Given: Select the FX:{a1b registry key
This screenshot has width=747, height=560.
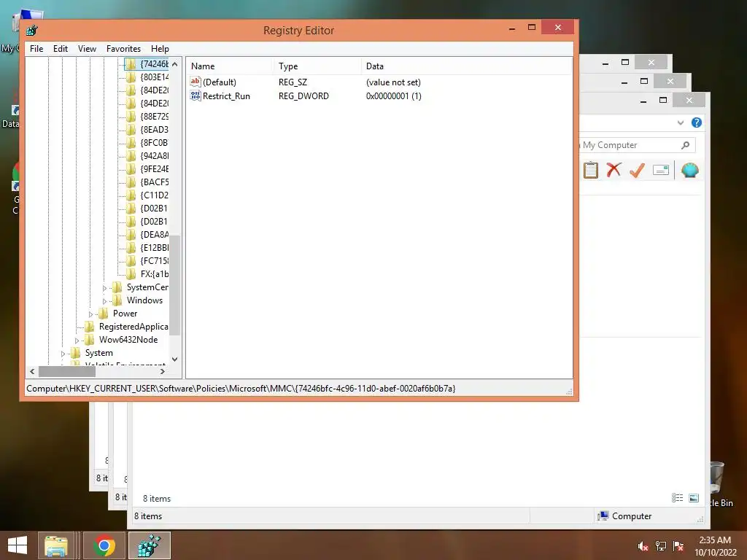Looking at the screenshot, I should (x=155, y=274).
